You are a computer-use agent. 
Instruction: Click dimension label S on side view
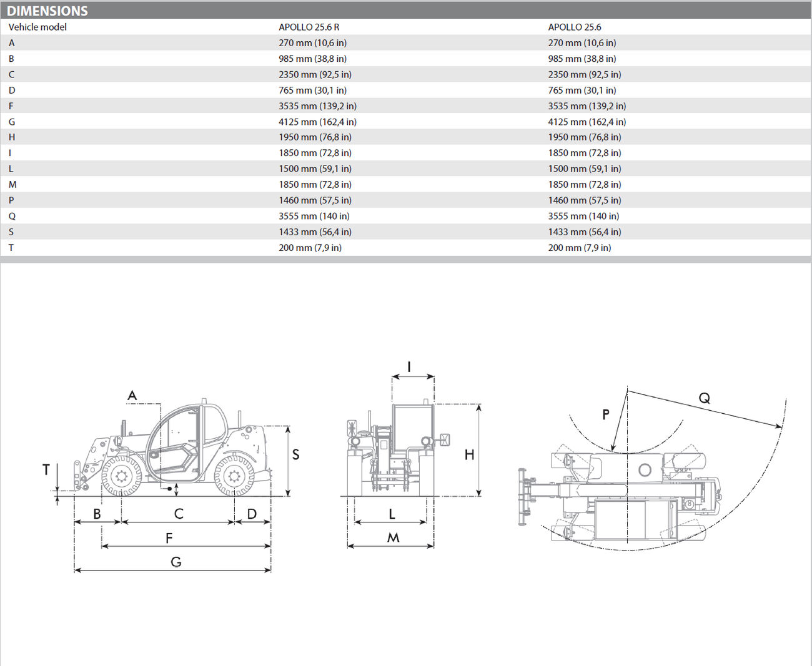point(295,455)
